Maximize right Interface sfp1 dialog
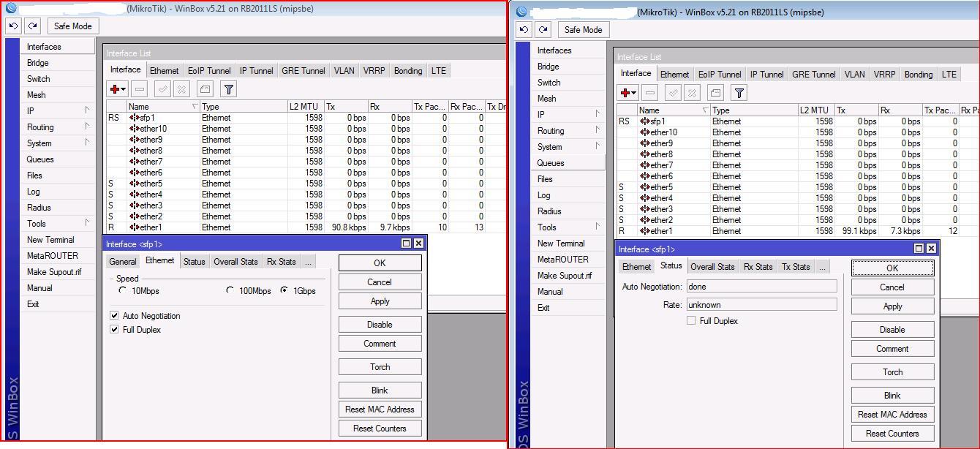The width and height of the screenshot is (980, 449). pyautogui.click(x=919, y=249)
